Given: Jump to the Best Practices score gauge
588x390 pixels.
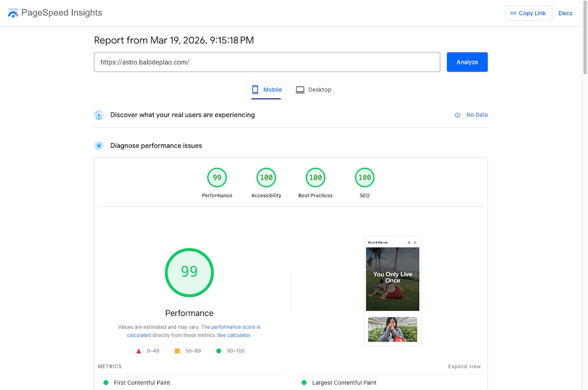Looking at the screenshot, I should point(316,178).
